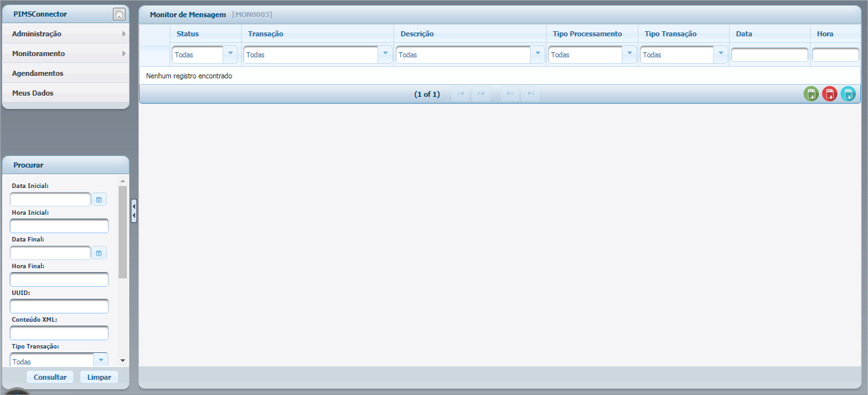This screenshot has width=868, height=395.
Task: Click the Data column filter field
Action: pyautogui.click(x=770, y=55)
